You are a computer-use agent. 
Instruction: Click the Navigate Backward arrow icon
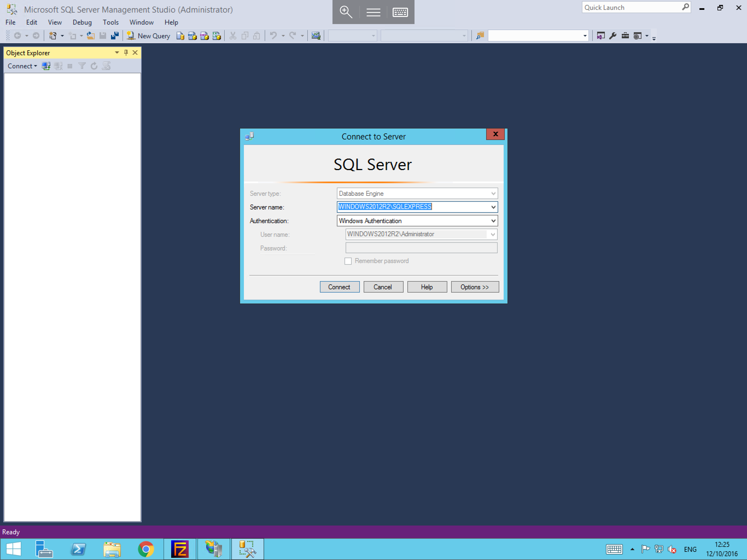(x=17, y=36)
